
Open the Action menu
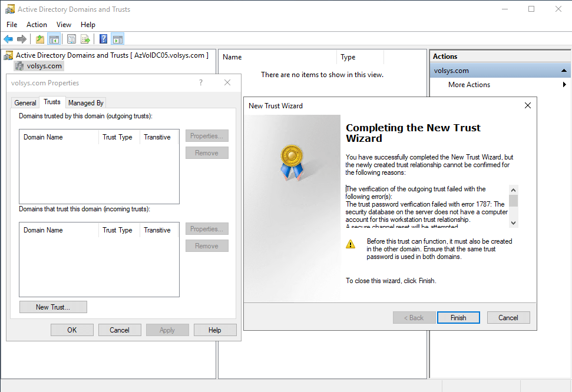click(37, 25)
